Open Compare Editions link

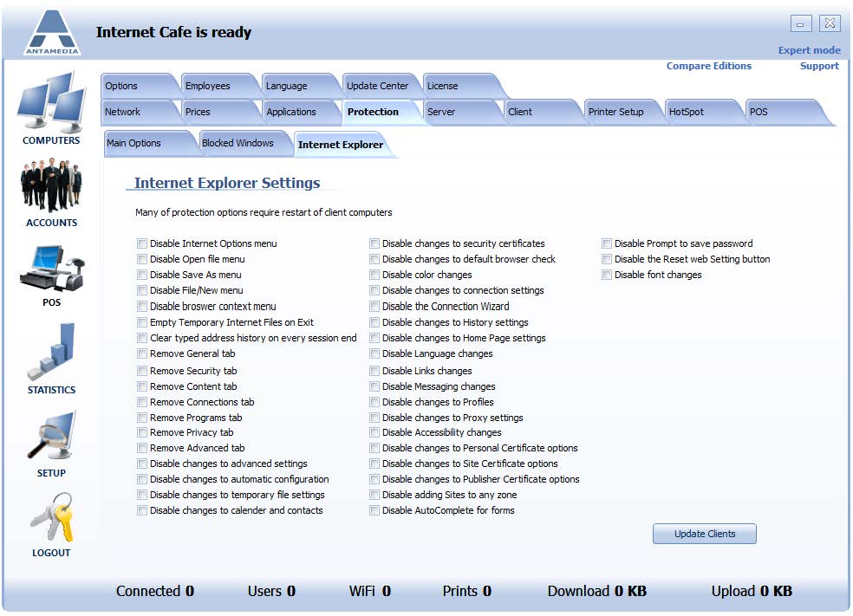click(x=709, y=66)
